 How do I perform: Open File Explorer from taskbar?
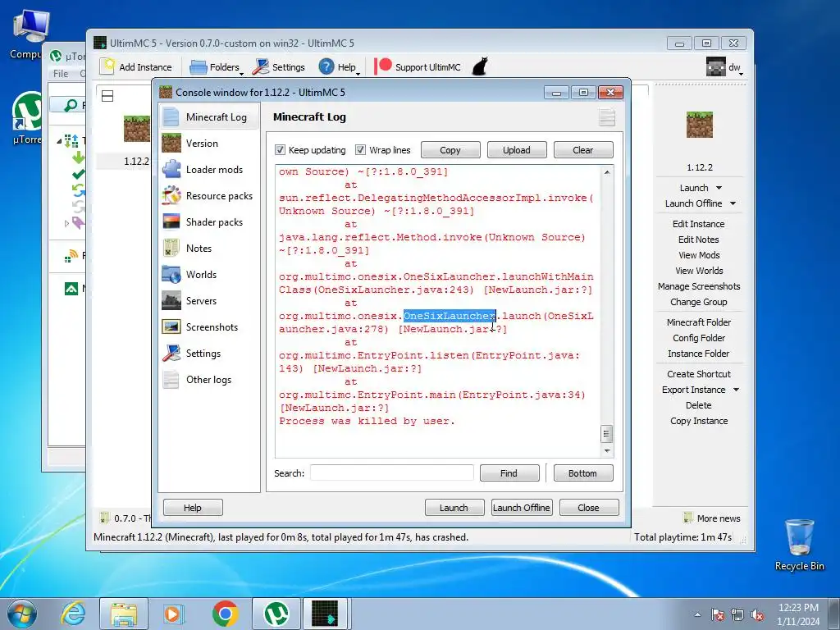point(124,614)
